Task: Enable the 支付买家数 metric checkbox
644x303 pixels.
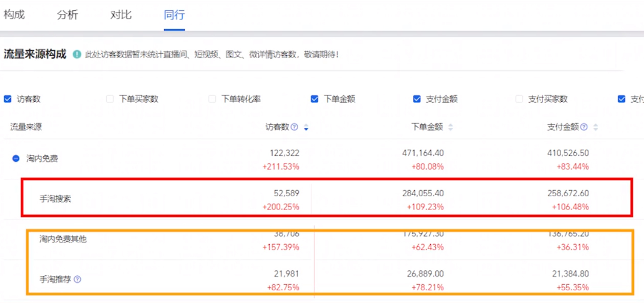Action: point(518,99)
